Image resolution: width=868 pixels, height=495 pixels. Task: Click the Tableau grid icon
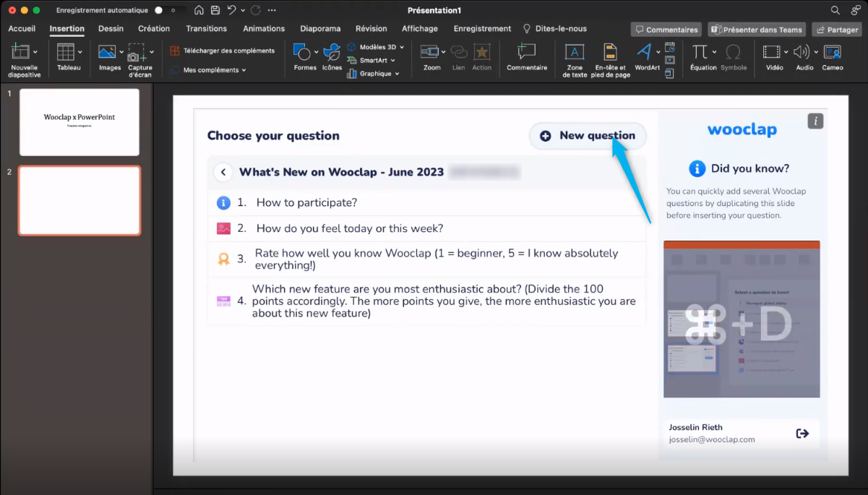click(x=65, y=52)
